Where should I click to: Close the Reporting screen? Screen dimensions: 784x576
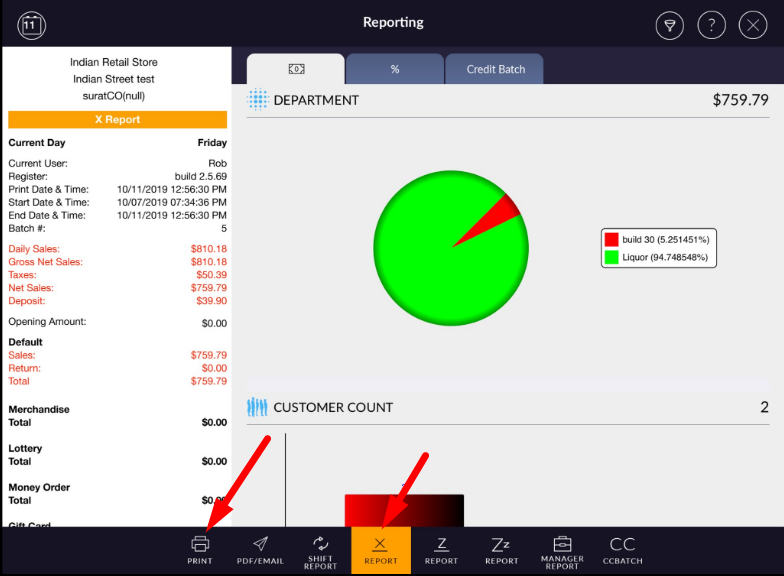(x=752, y=25)
